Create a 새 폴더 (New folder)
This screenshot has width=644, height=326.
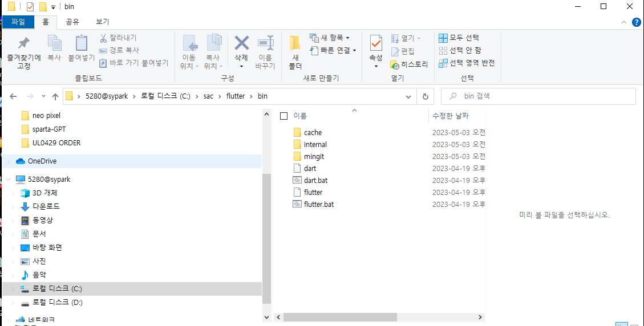click(295, 52)
